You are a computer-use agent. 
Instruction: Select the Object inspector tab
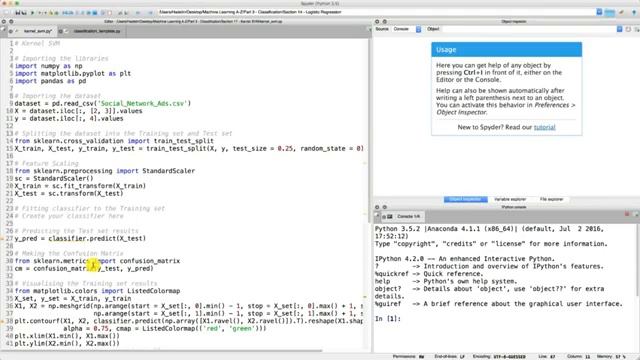[465, 199]
